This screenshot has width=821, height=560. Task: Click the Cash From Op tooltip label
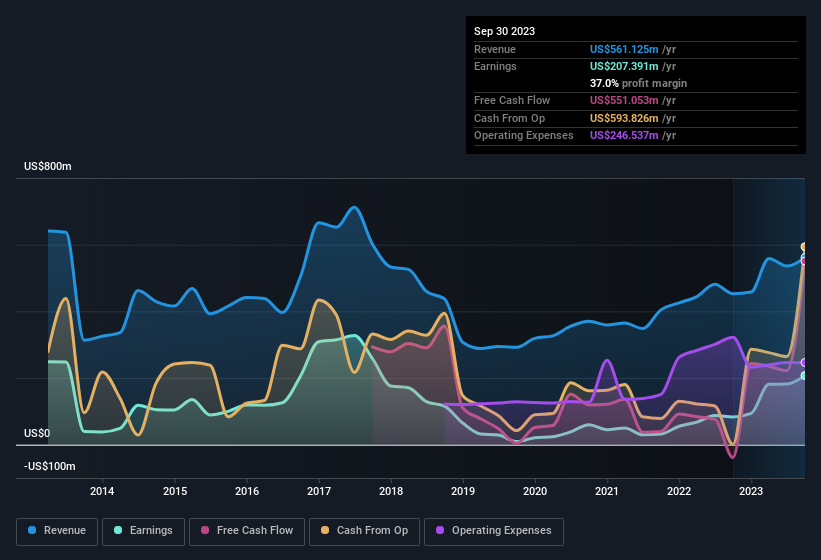pos(509,118)
